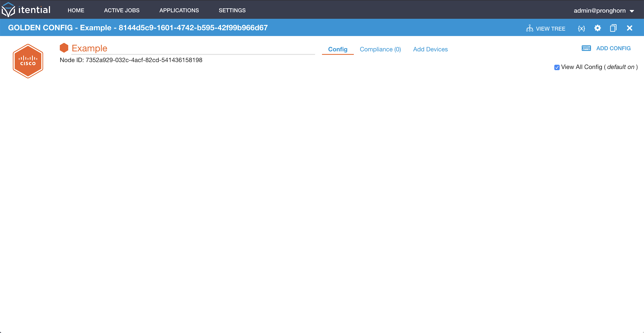Open the HOME menu
Image resolution: width=644 pixels, height=333 pixels.
pos(76,10)
